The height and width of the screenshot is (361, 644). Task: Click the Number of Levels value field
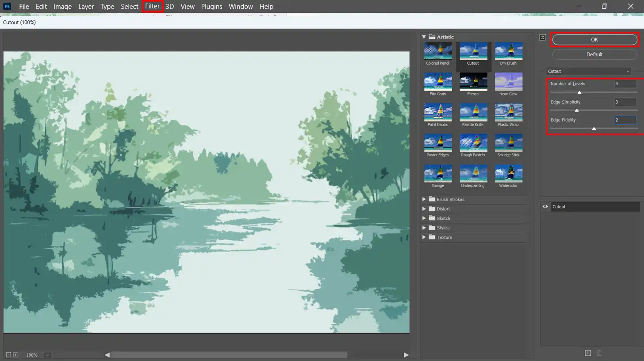(x=625, y=84)
